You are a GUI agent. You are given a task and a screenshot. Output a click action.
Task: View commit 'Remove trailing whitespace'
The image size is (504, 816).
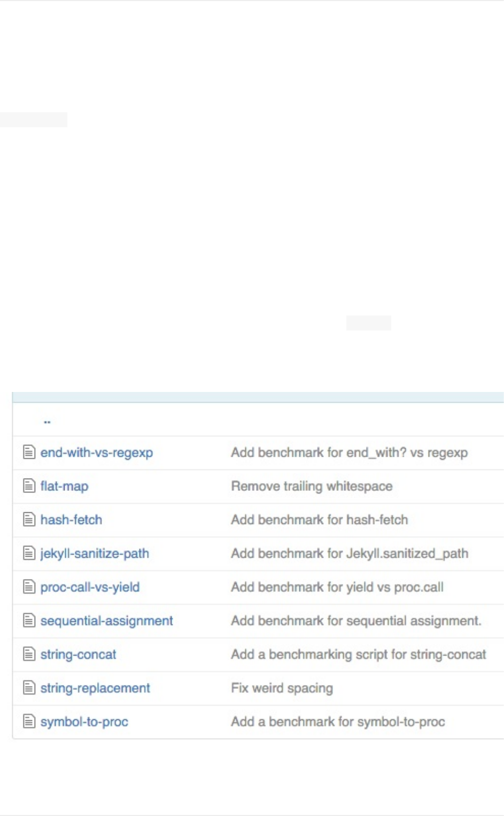coord(312,486)
